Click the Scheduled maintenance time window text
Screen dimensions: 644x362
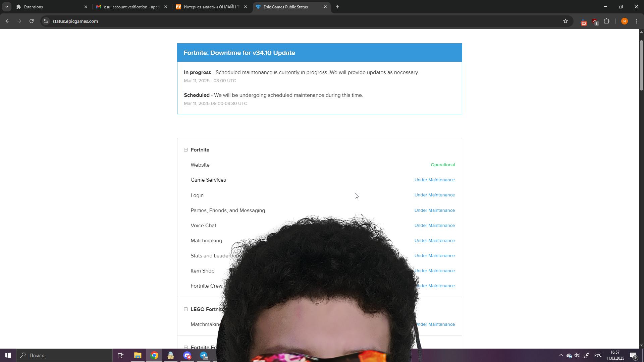[x=215, y=104]
